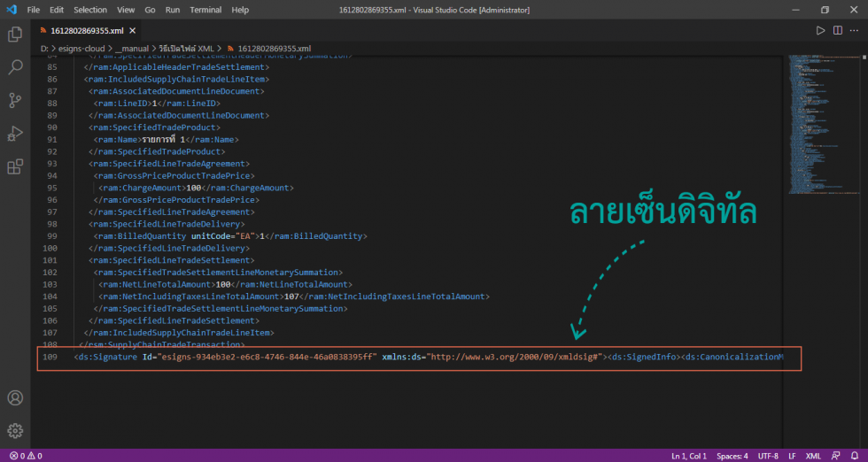Open the Search view in activity bar
Image resolution: width=868 pixels, height=462 pixels.
coord(15,67)
